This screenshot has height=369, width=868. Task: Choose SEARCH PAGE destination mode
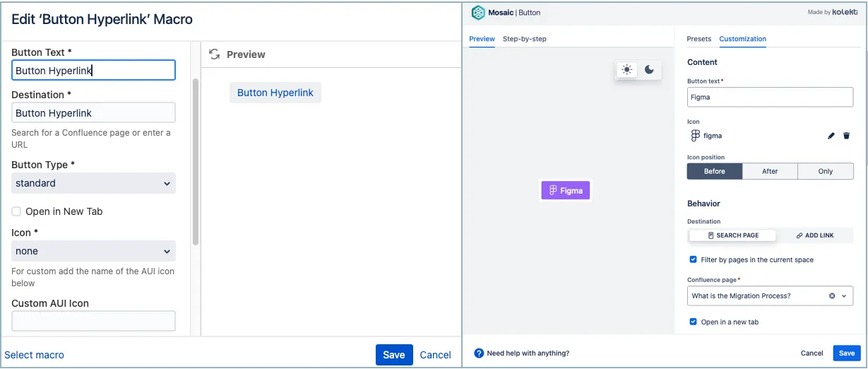click(x=733, y=235)
